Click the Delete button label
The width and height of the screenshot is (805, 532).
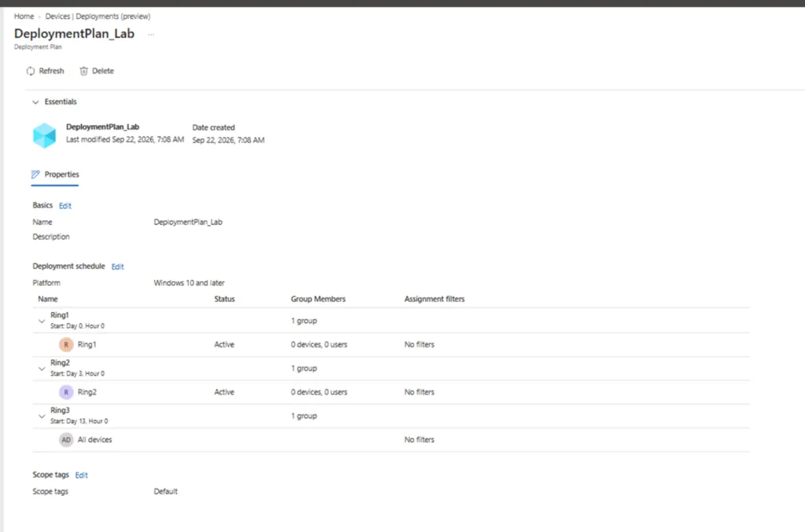click(103, 71)
